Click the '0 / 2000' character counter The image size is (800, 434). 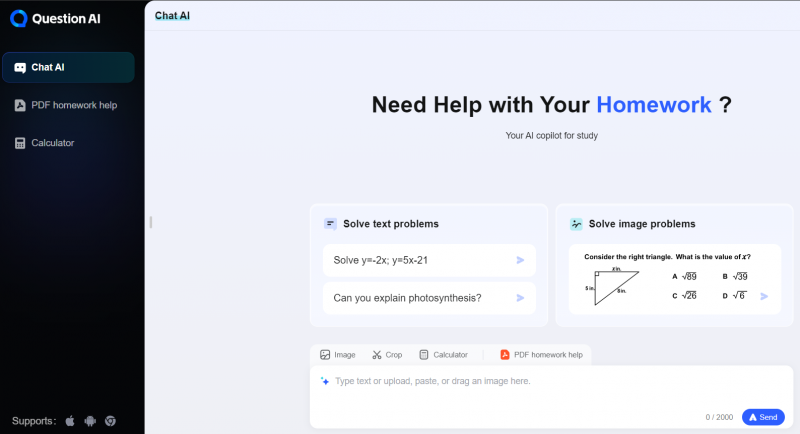coord(719,417)
